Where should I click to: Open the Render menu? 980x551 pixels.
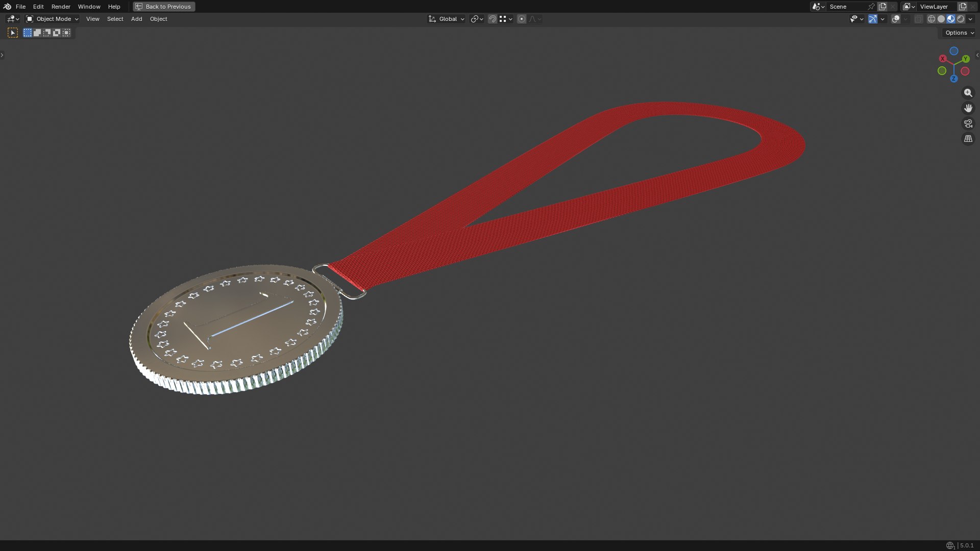tap(61, 7)
